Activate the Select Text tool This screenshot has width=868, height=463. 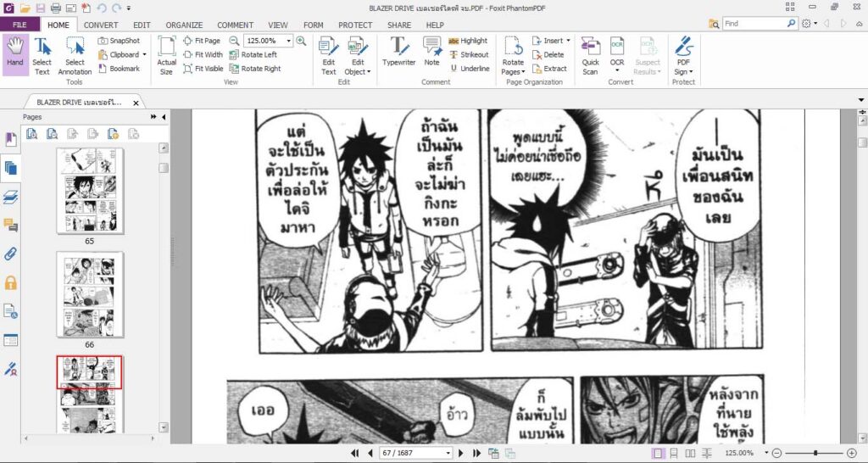42,56
